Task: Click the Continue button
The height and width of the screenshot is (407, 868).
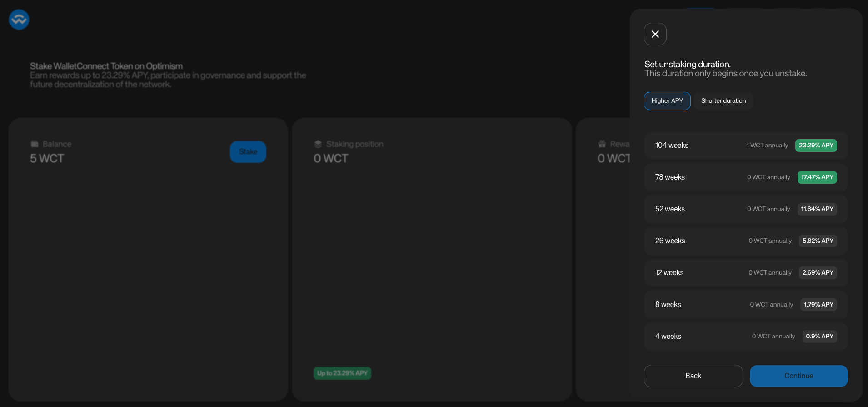Action: (x=798, y=376)
